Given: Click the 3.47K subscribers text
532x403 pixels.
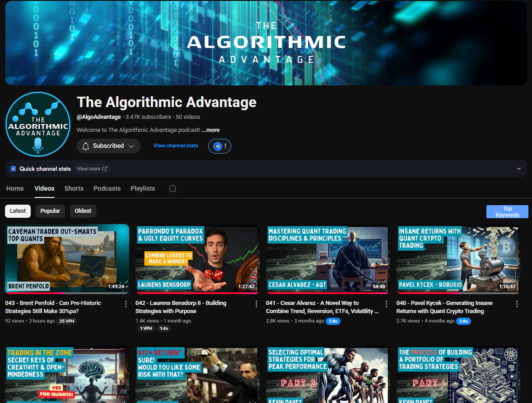Looking at the screenshot, I should 148,117.
